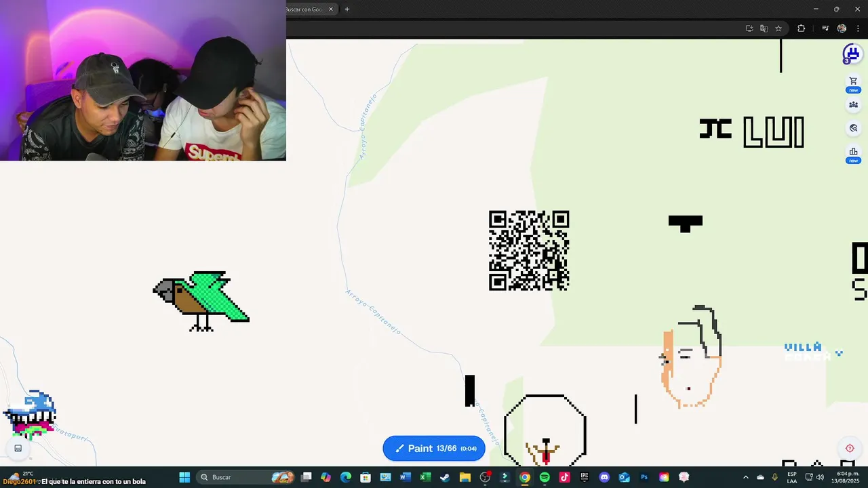Open the media controls icon in Chrome
This screenshot has width=868, height=488.
825,28
